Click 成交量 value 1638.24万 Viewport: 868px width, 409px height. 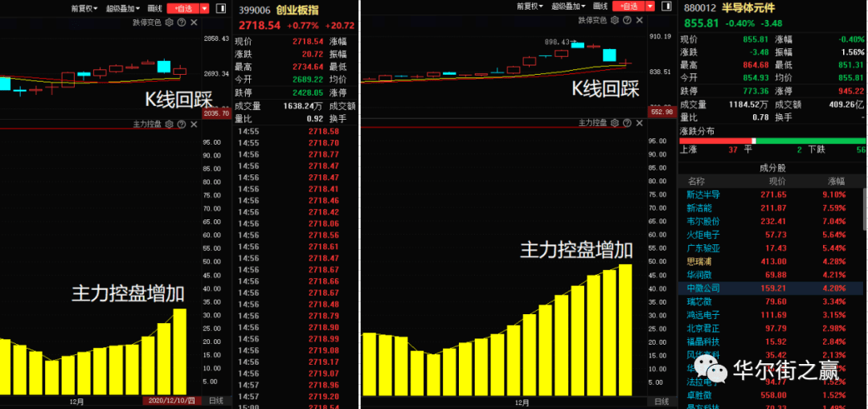305,105
